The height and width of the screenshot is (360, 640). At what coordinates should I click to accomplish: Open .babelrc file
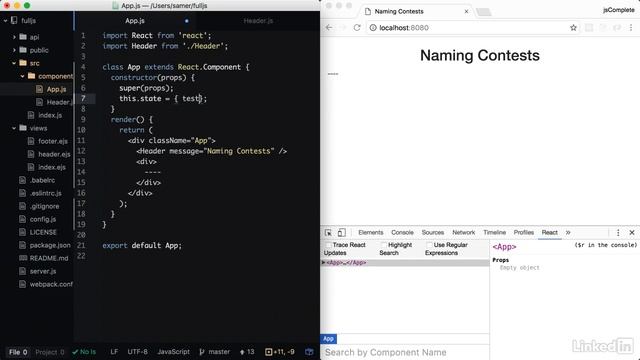coord(42,180)
